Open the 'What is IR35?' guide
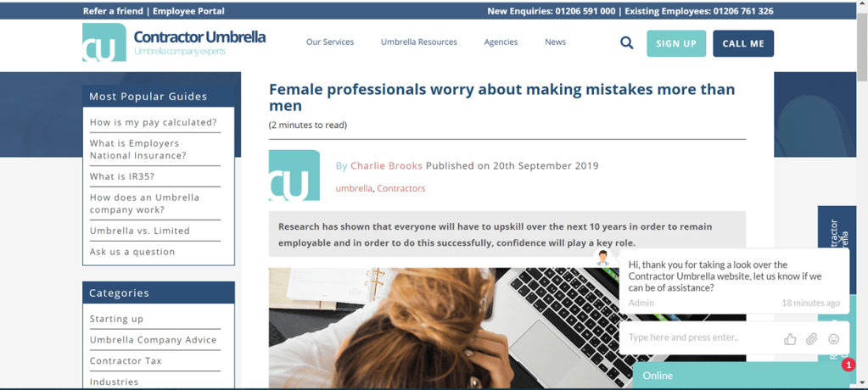 pos(122,176)
